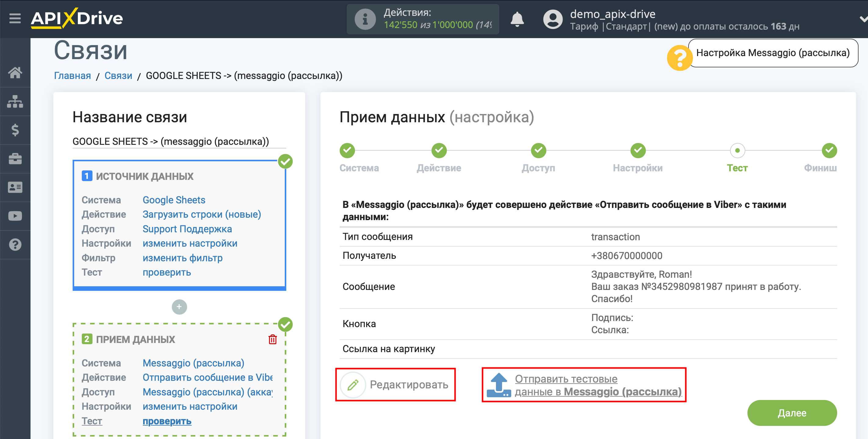
Task: Open the notifications bell
Action: pyautogui.click(x=517, y=19)
